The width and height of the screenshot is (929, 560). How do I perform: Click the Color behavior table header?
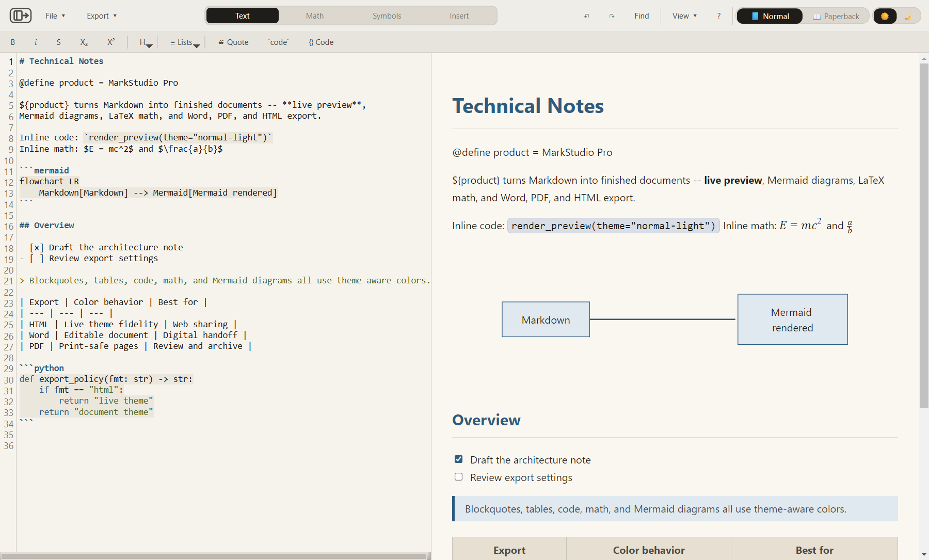(649, 550)
